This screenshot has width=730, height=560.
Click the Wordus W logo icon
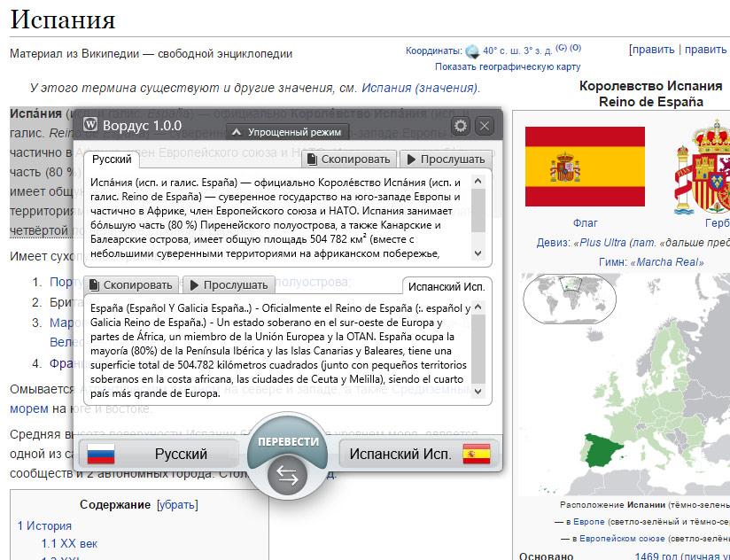click(90, 125)
